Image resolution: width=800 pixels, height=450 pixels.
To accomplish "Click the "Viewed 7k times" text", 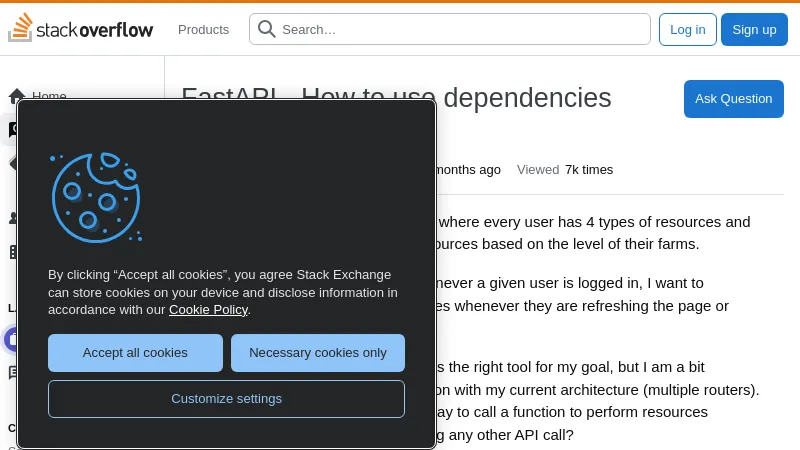I will point(565,170).
